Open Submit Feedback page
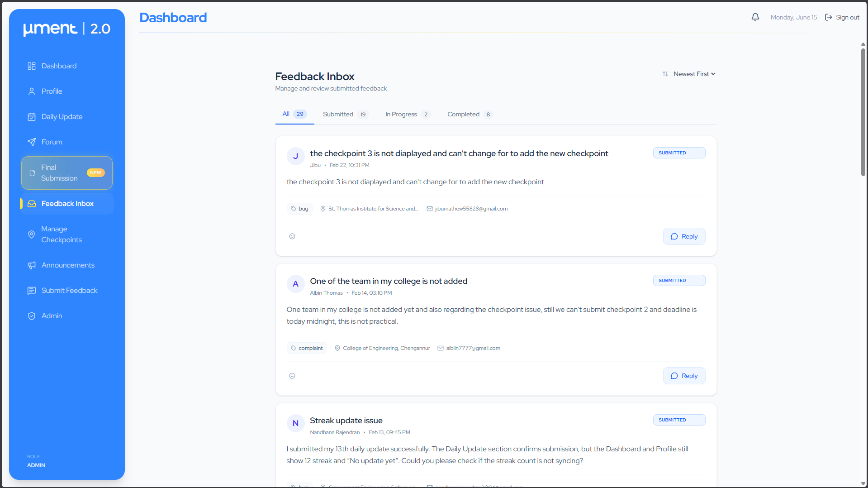Viewport: 868px width, 488px height. 67,291
